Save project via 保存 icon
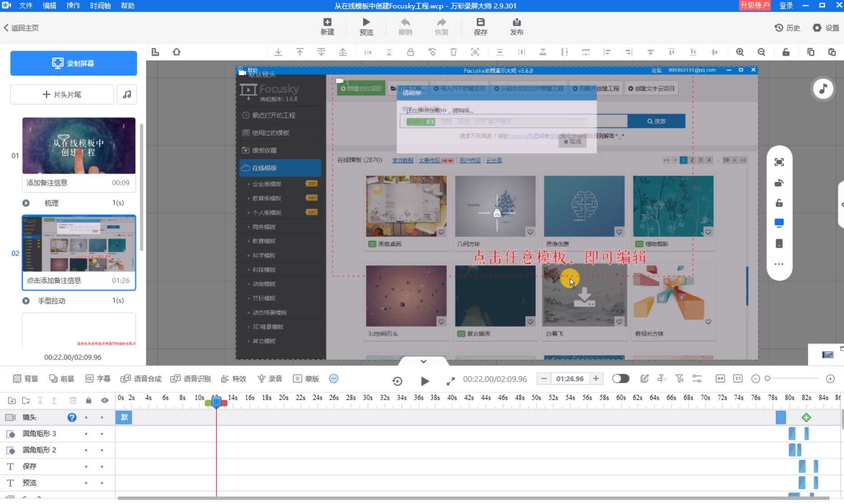 pos(480,27)
